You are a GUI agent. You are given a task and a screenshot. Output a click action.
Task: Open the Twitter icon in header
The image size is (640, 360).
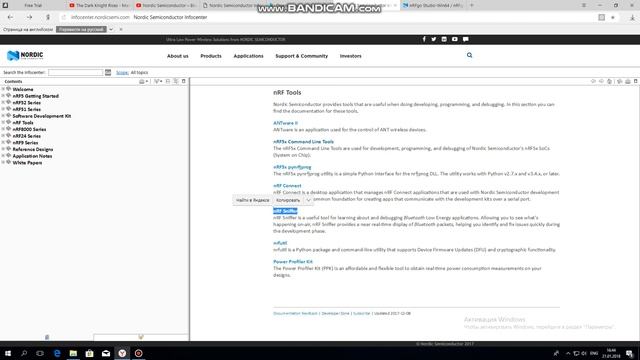tap(434, 39)
